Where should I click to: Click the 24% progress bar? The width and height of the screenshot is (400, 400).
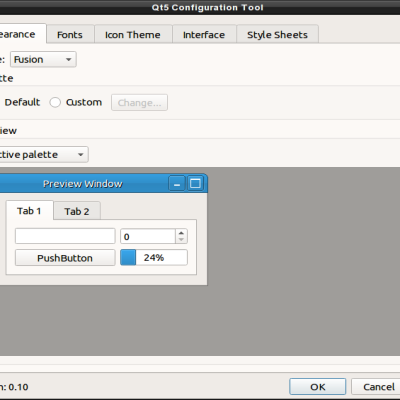(154, 257)
